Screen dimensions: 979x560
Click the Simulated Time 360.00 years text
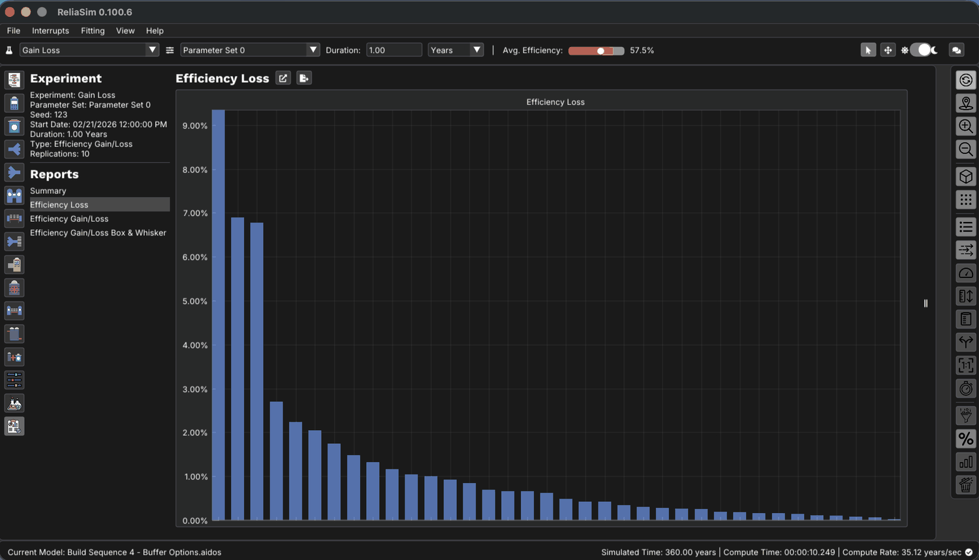[x=659, y=552]
